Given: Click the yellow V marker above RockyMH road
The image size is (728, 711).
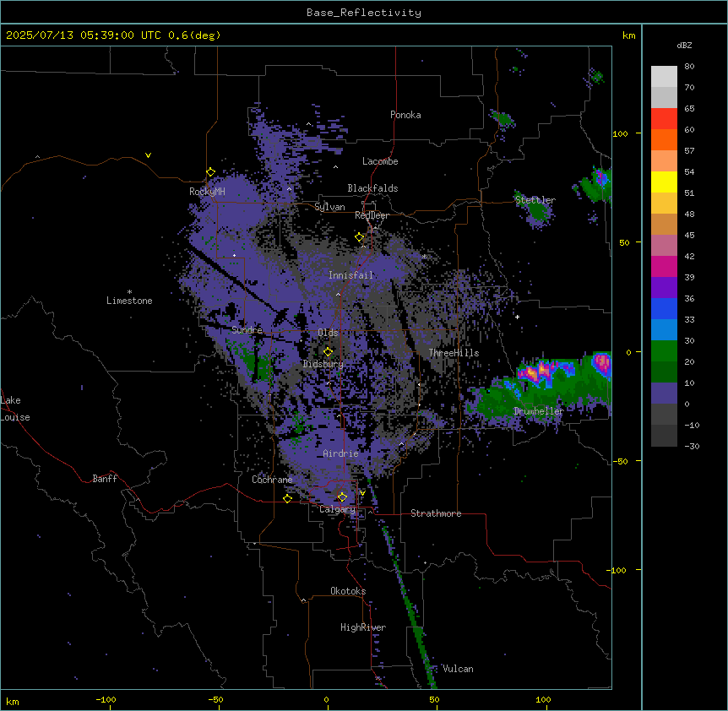Looking at the screenshot, I should [148, 155].
